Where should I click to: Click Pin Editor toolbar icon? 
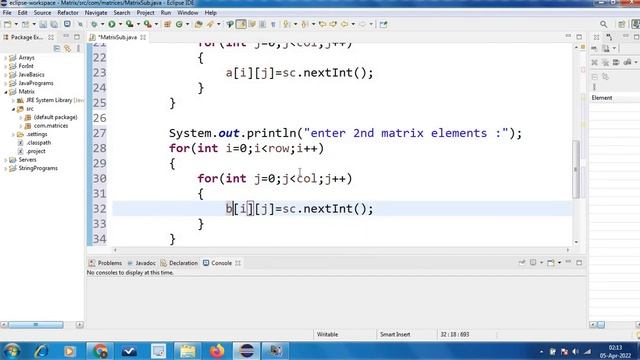pyautogui.click(x=383, y=24)
